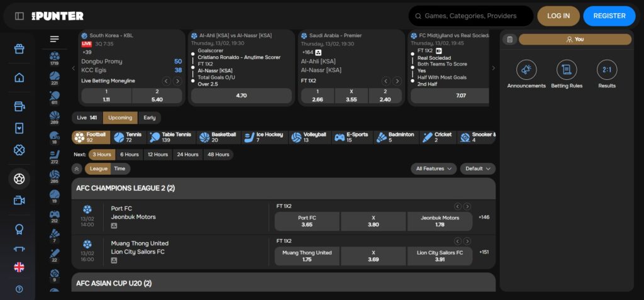Viewport: 644px width, 300px height.
Task: Click the REGISTER button
Action: pyautogui.click(x=609, y=16)
